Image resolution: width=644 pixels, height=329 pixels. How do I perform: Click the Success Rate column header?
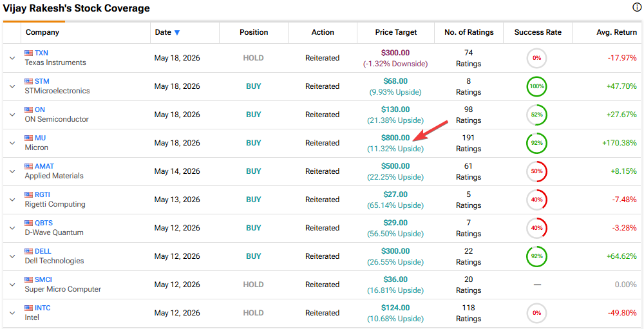(x=538, y=32)
